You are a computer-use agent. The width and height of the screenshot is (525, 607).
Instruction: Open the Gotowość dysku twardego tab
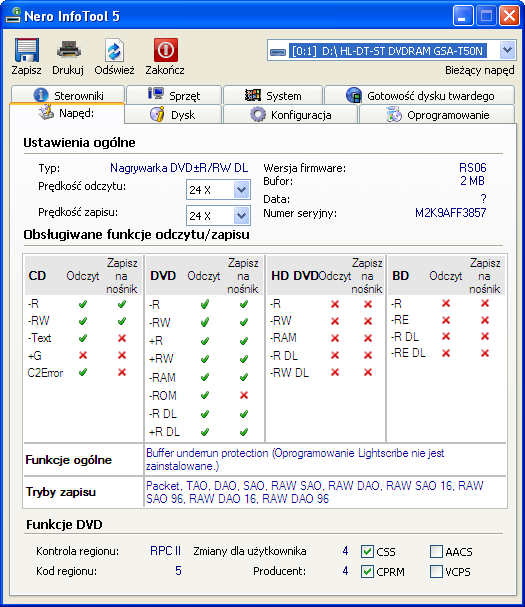click(x=420, y=95)
